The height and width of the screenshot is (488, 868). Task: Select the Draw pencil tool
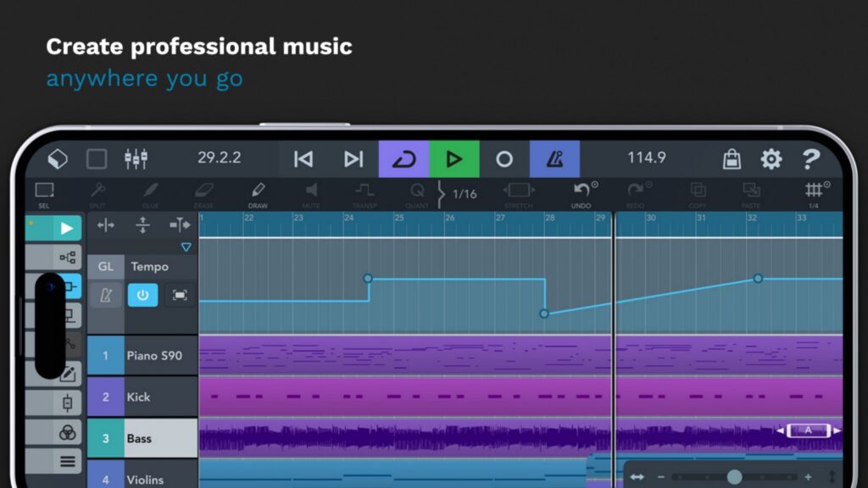(x=258, y=191)
